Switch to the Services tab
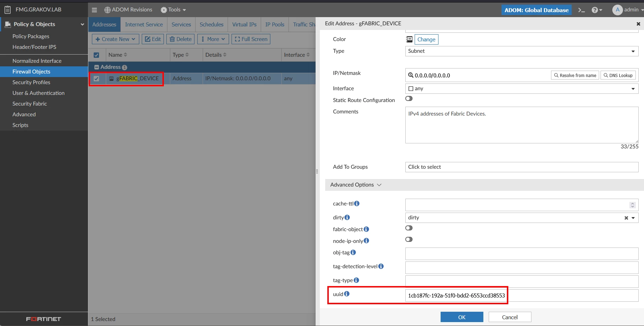Image resolution: width=644 pixels, height=326 pixels. tap(181, 25)
